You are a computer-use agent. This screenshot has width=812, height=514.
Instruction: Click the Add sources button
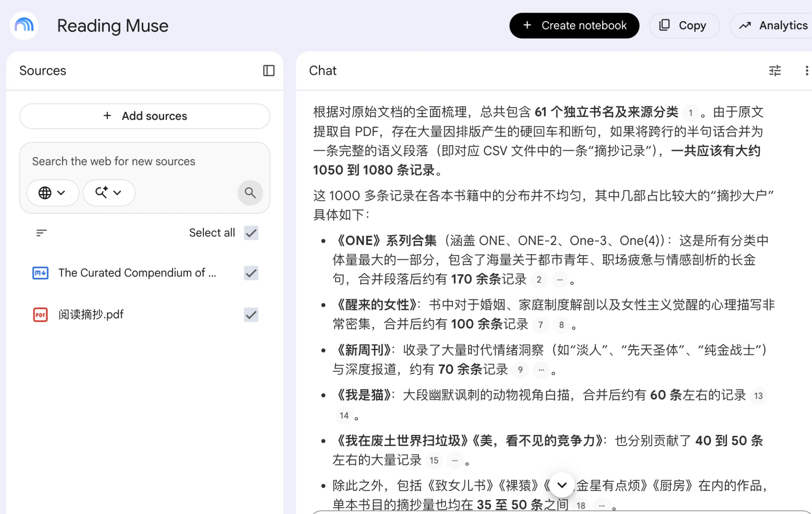(145, 116)
